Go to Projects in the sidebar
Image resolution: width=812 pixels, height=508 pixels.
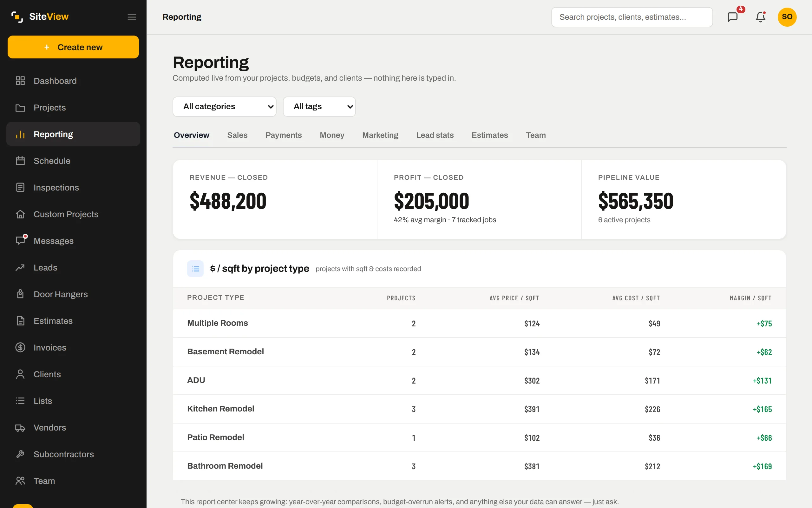pos(73,108)
